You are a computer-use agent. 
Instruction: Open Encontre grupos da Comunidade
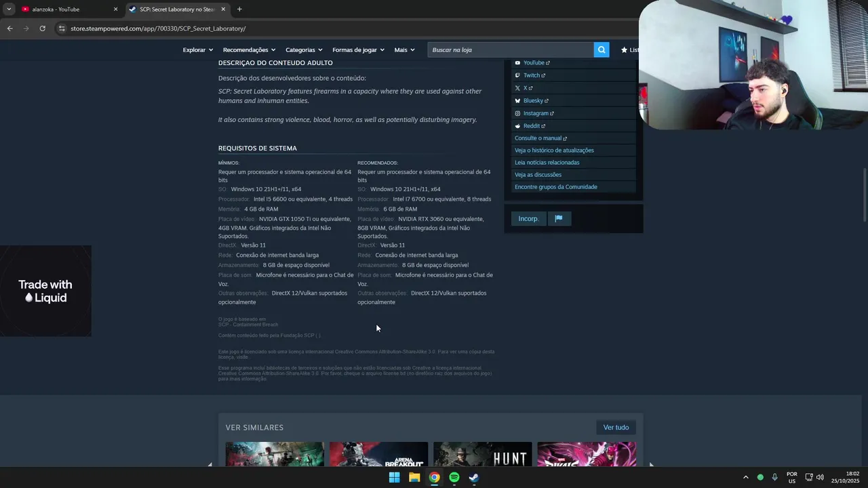pyautogui.click(x=556, y=187)
